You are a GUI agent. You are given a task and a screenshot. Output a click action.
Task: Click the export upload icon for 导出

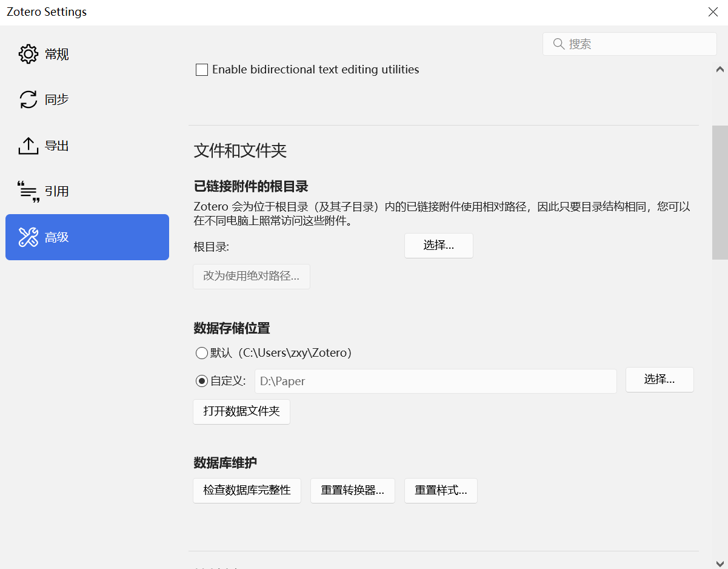(28, 146)
